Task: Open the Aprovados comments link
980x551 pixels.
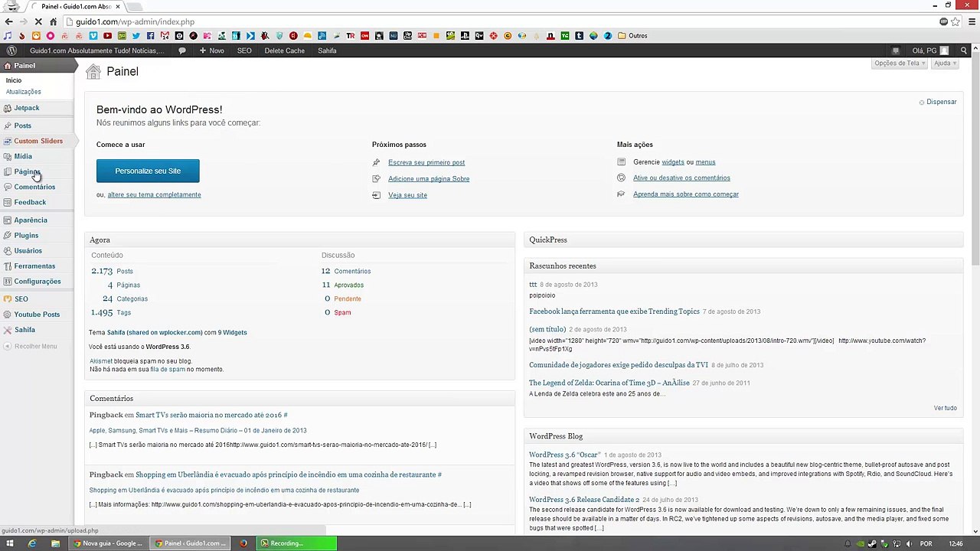Action: tap(349, 285)
